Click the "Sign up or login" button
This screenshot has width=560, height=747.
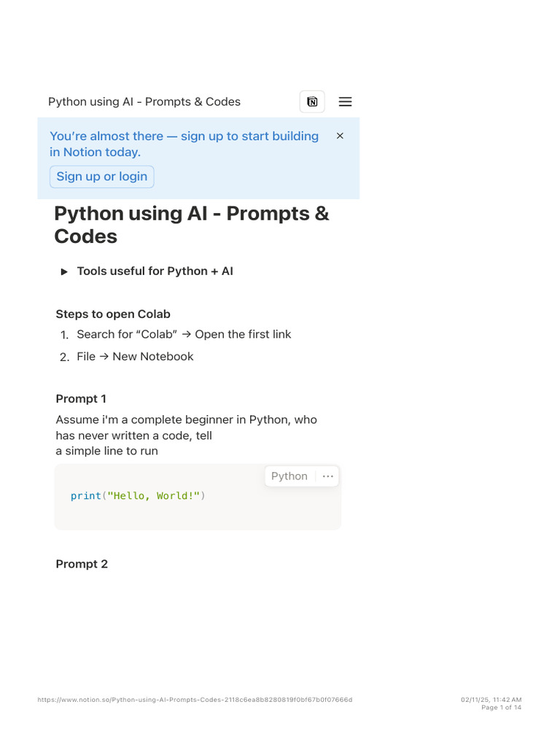coord(102,177)
